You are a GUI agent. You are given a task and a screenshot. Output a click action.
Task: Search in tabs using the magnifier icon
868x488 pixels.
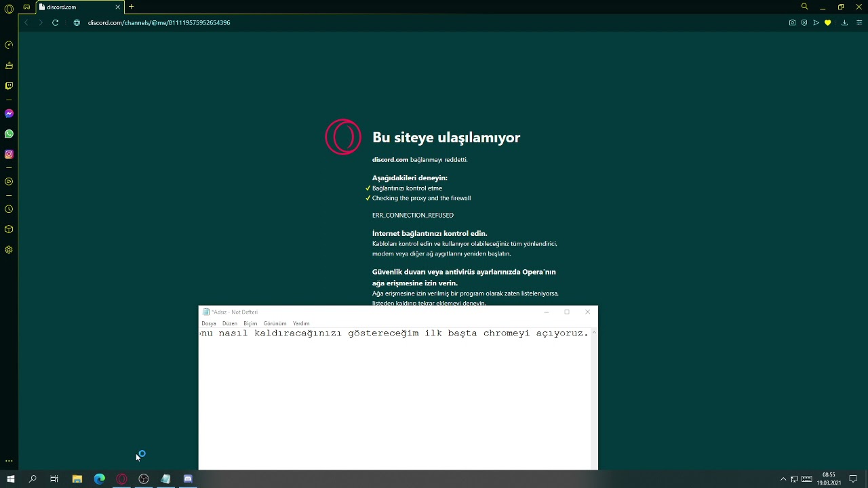[x=804, y=7]
